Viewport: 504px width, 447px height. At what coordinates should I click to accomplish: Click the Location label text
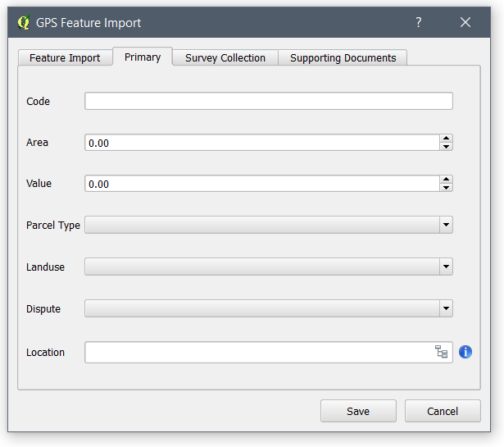tap(45, 352)
